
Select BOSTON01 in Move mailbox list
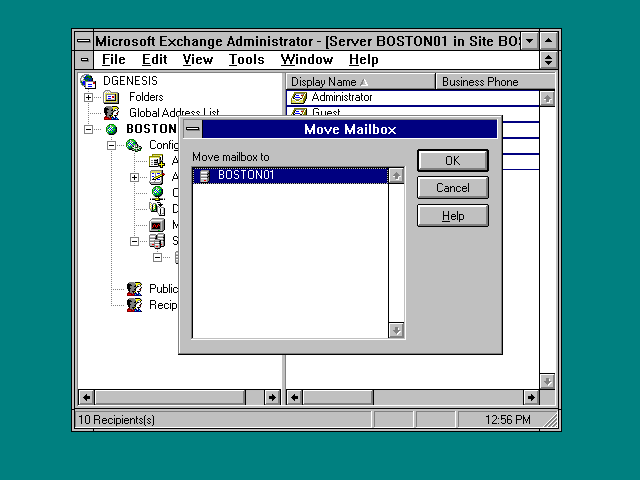click(290, 176)
